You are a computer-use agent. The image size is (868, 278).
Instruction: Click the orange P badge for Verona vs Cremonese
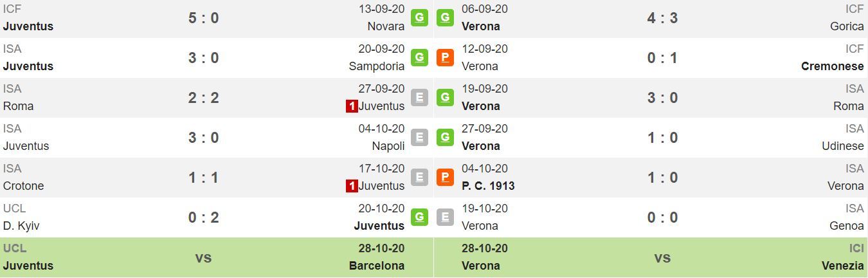point(445,57)
